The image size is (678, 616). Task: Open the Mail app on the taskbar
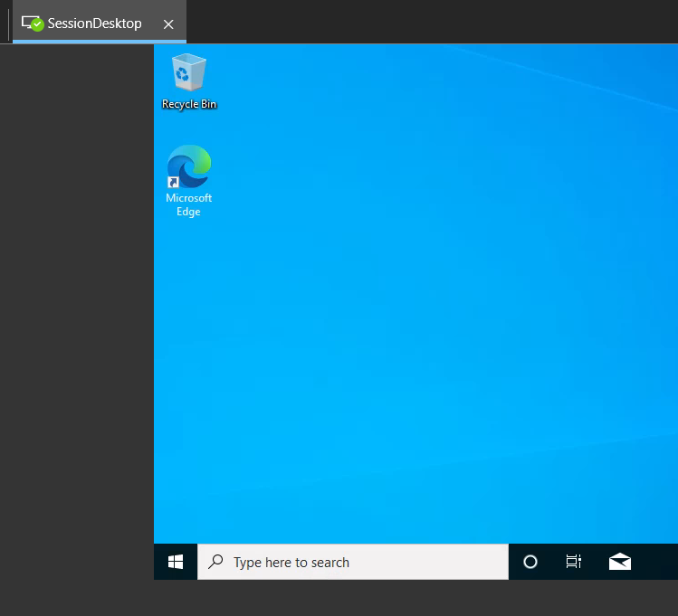click(620, 562)
